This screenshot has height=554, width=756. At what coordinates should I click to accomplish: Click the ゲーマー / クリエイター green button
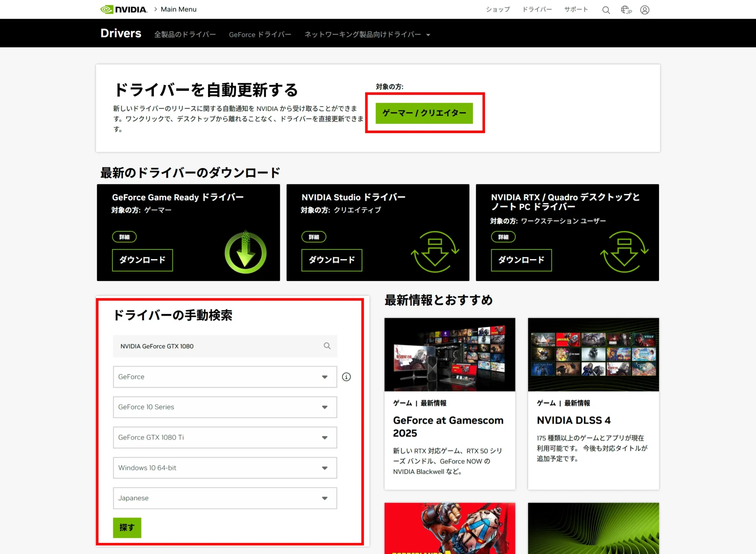tap(424, 113)
